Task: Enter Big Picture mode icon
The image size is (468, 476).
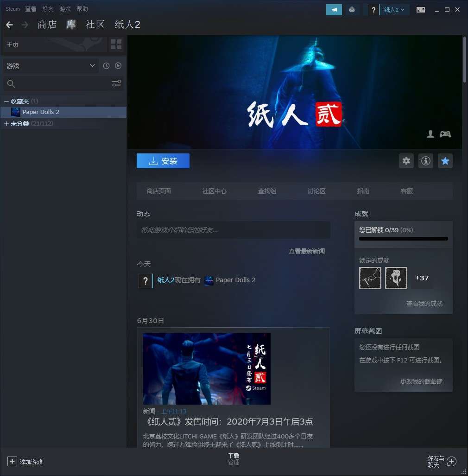Action: (420, 10)
